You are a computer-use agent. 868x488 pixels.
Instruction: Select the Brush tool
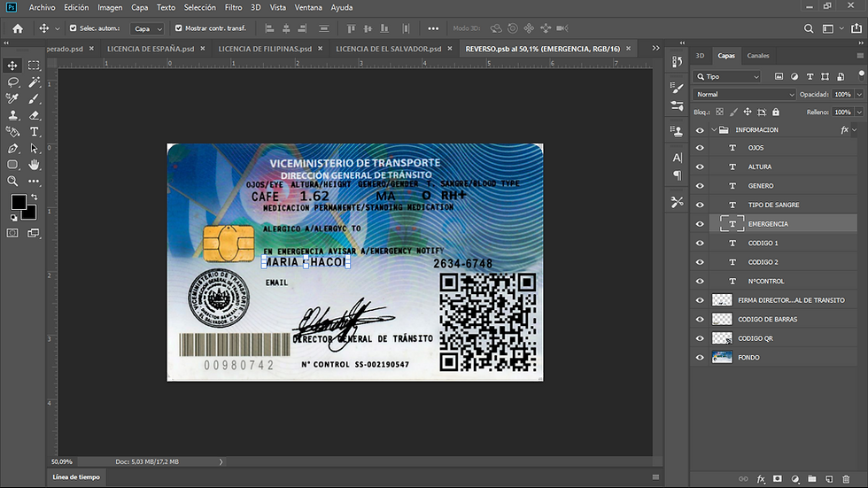click(34, 98)
